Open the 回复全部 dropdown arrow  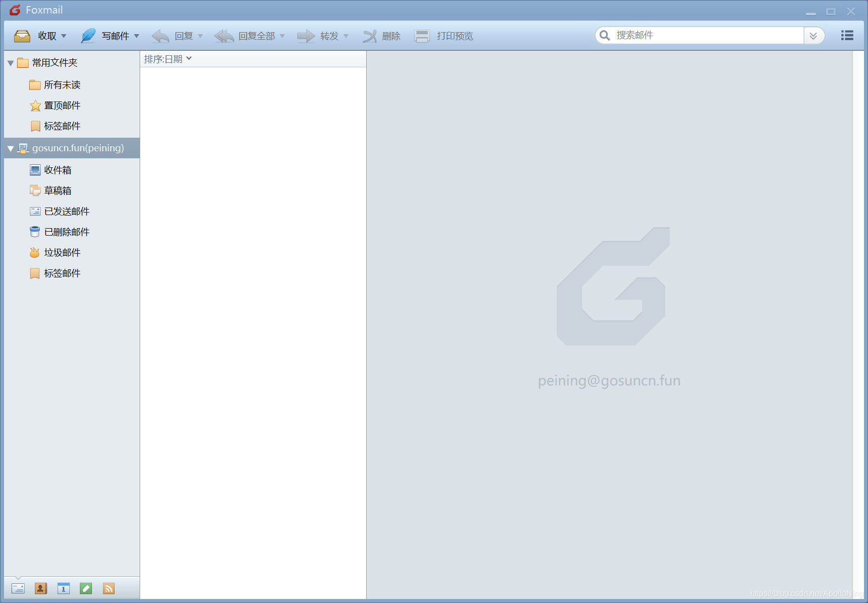(282, 36)
